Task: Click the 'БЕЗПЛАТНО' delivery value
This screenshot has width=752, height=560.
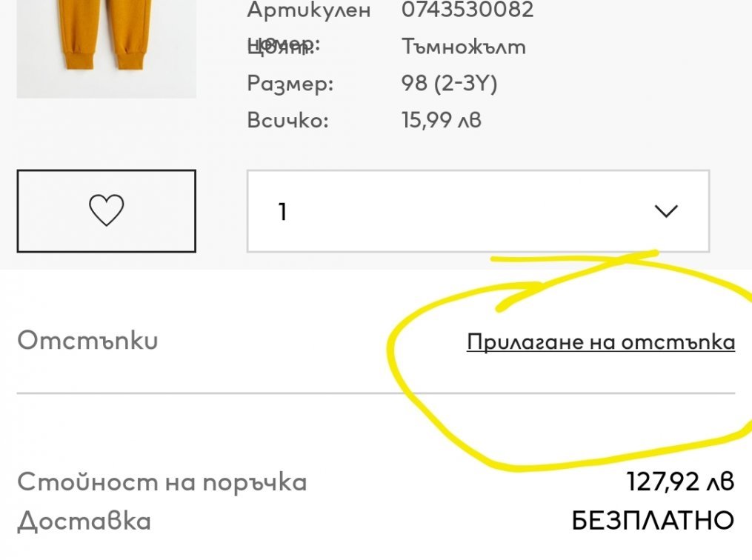Action: coord(653,521)
